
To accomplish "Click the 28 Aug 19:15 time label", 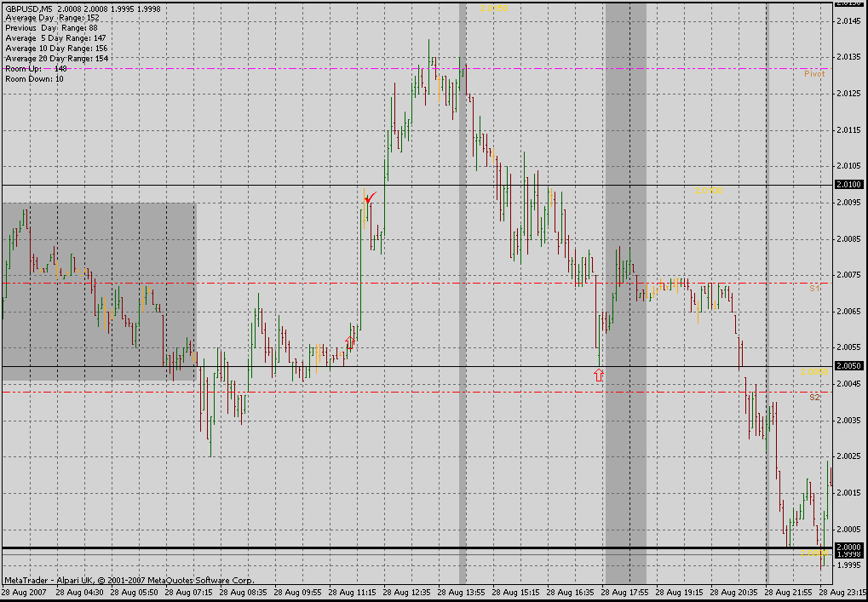I will pyautogui.click(x=681, y=593).
